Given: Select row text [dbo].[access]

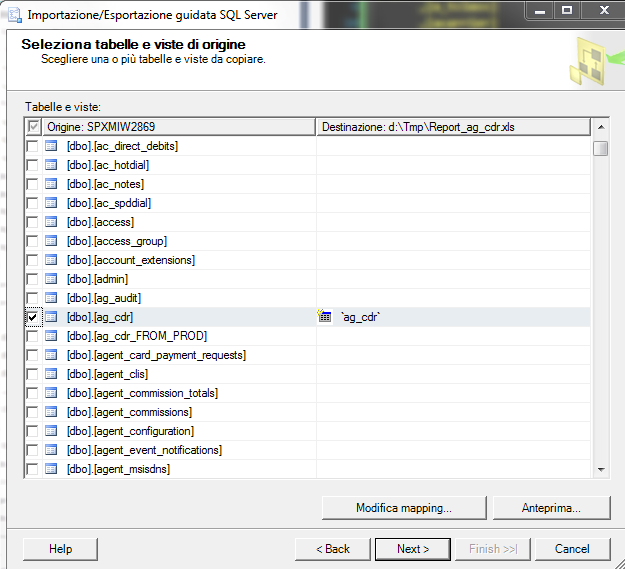Looking at the screenshot, I should (x=100, y=222).
